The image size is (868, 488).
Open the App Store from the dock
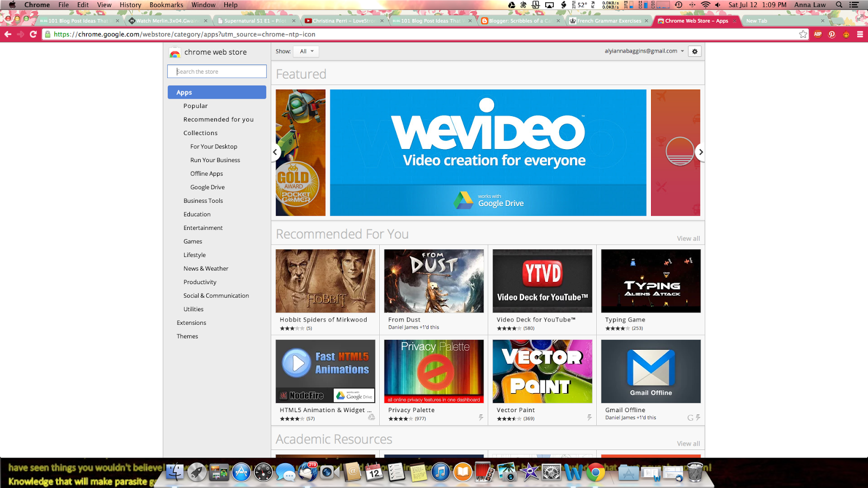tap(241, 473)
